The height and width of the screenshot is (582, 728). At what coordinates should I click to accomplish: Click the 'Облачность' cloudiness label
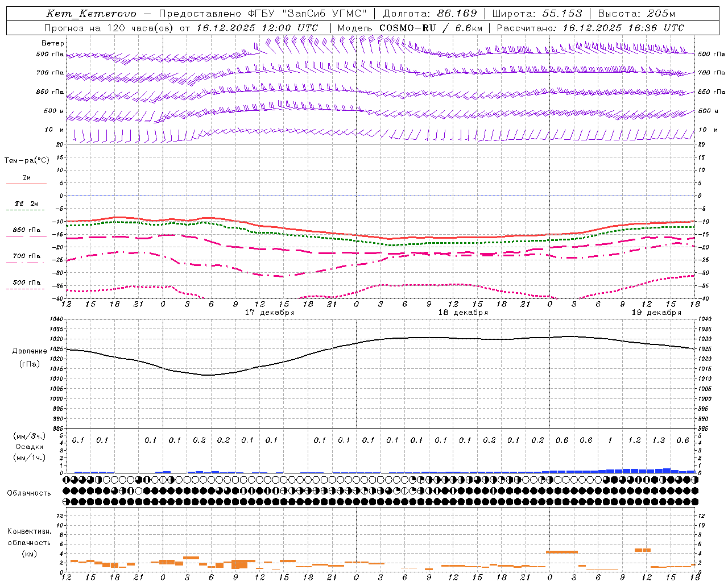[x=29, y=493]
